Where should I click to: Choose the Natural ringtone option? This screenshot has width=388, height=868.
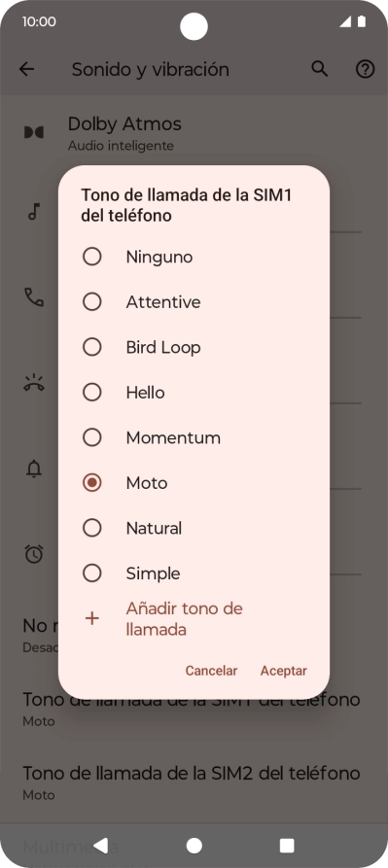[x=194, y=528]
